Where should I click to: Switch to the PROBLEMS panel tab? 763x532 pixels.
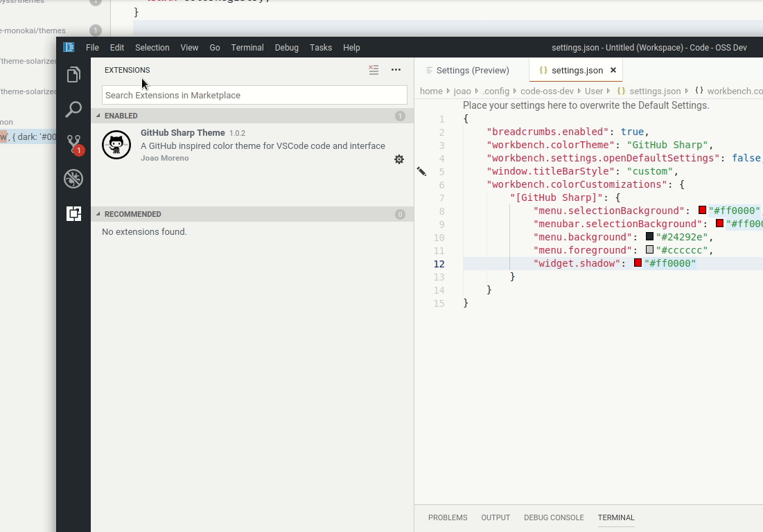point(448,517)
